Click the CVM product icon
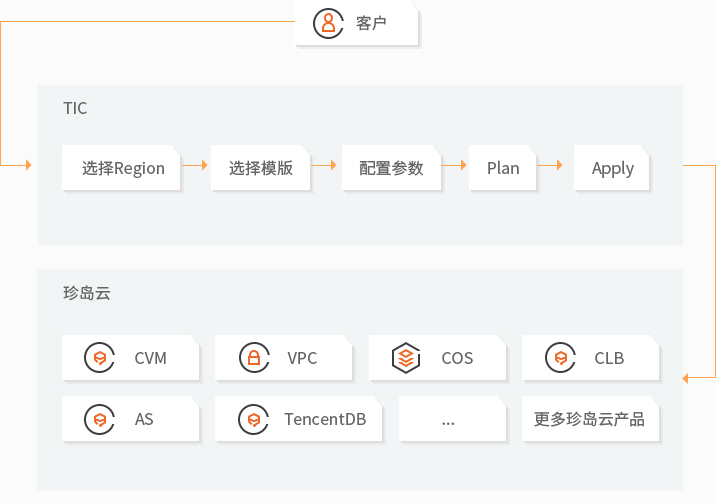 coord(100,358)
